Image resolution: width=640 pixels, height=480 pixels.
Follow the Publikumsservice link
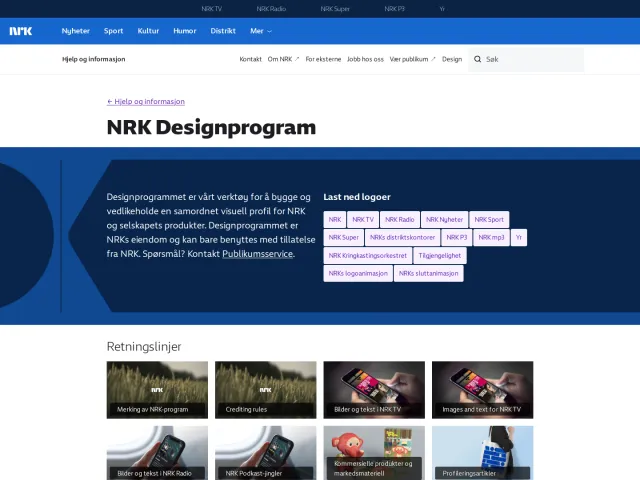258,254
